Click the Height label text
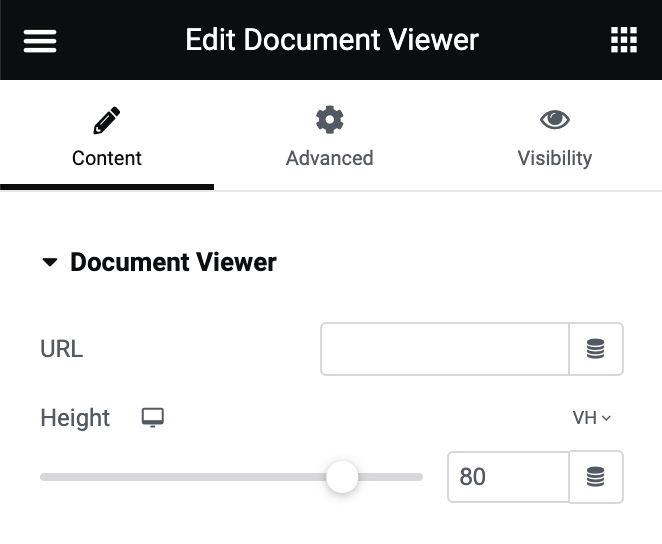The image size is (662, 544). (75, 418)
